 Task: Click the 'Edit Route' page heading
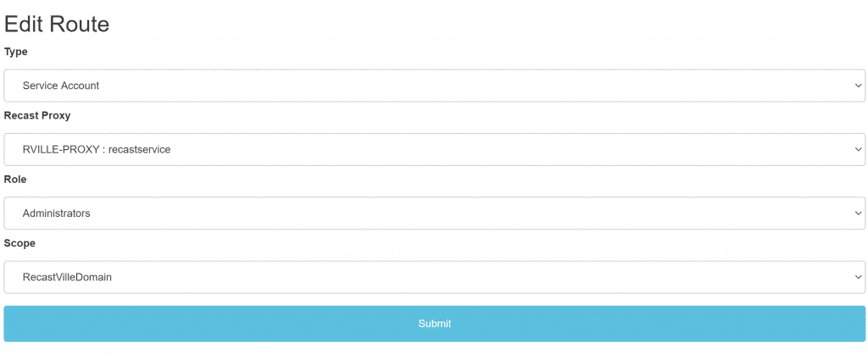tap(57, 24)
